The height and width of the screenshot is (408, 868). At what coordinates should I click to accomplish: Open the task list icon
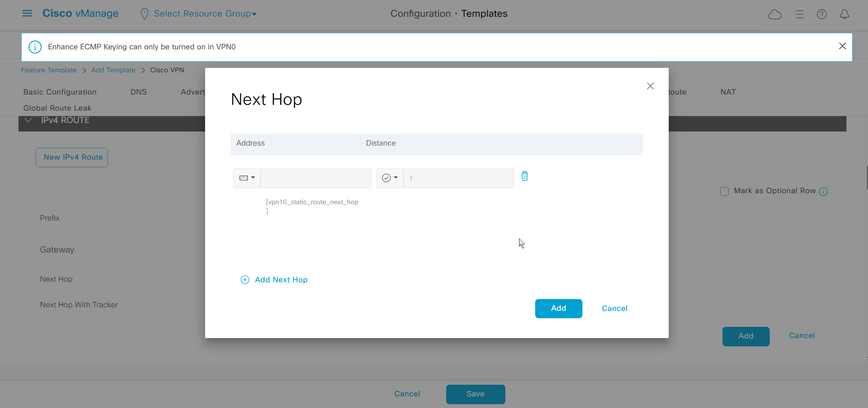point(799,14)
